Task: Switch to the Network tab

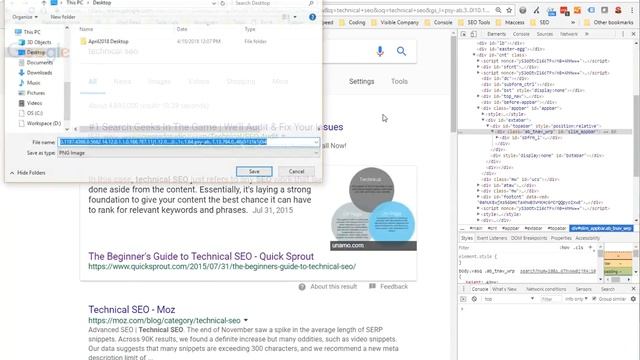Action: point(569,34)
